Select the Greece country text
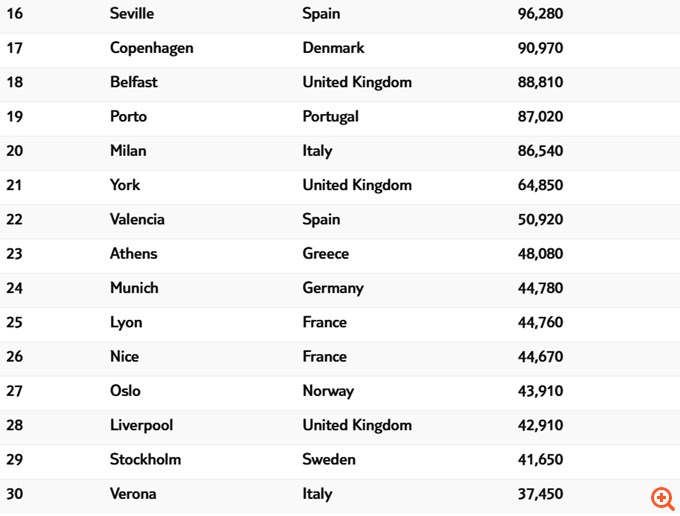Viewport: 680px width, 516px height. pos(326,254)
